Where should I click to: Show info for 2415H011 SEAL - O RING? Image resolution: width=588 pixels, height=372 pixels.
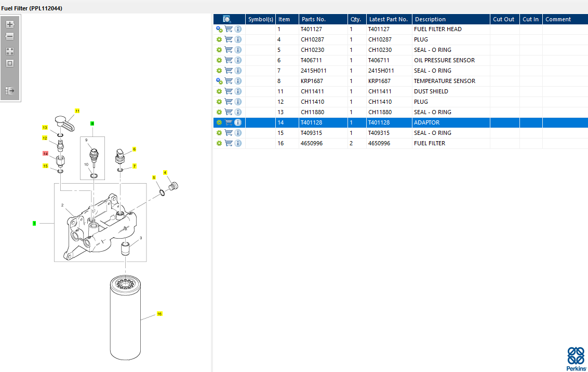238,71
